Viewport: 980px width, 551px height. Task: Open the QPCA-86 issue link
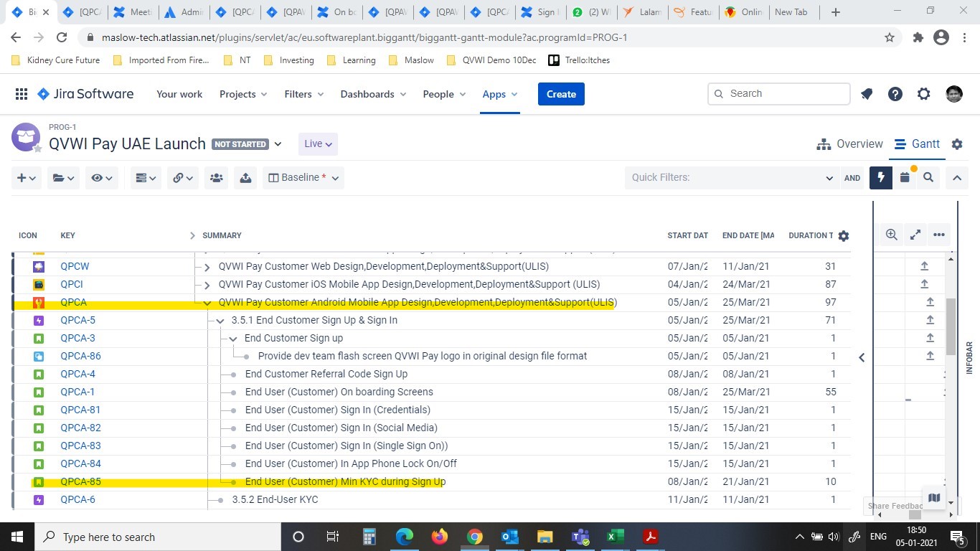(80, 356)
